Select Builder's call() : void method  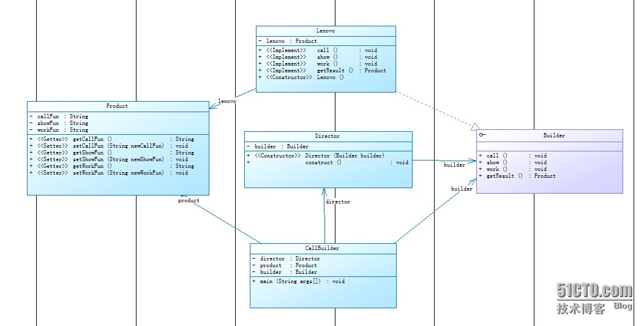pyautogui.click(x=512, y=156)
